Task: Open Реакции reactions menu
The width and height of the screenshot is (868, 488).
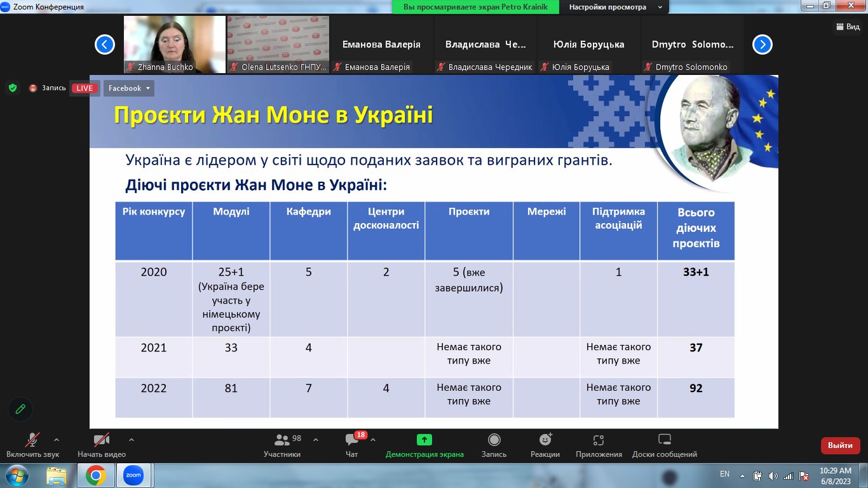Action: pyautogui.click(x=545, y=445)
